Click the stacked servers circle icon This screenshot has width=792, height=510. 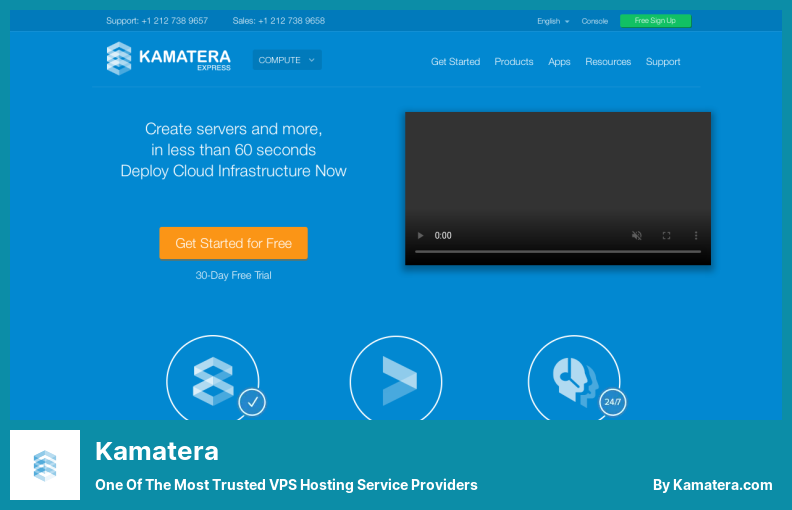pyautogui.click(x=212, y=380)
